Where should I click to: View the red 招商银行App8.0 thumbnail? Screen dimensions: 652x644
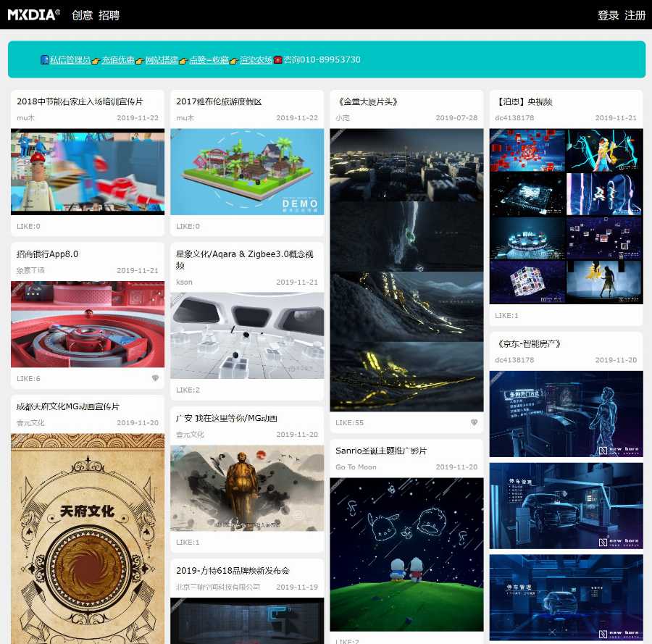point(88,325)
